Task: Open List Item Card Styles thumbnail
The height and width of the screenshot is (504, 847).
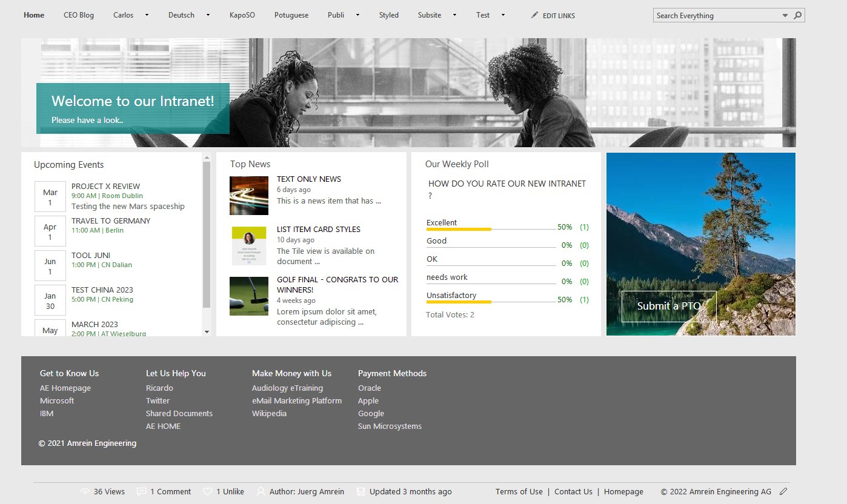Action: coord(249,246)
